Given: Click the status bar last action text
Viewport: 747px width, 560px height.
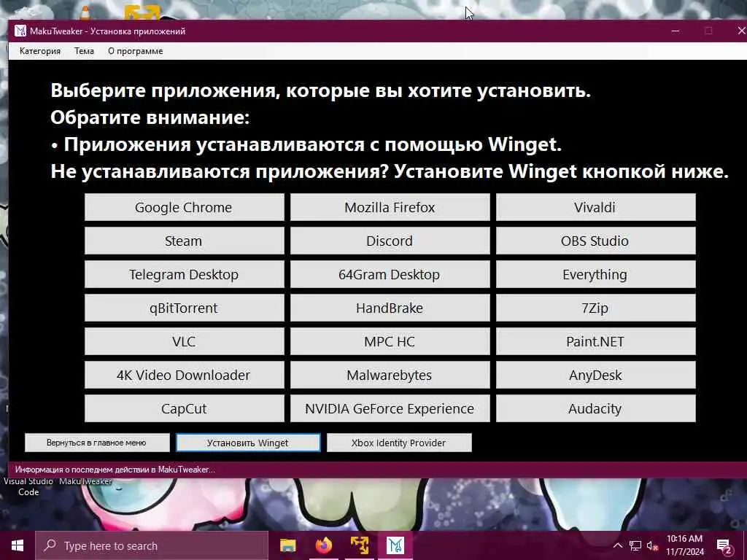Looking at the screenshot, I should pyautogui.click(x=115, y=470).
